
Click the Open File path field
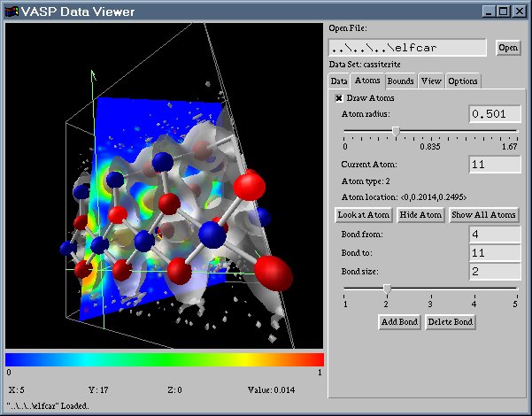tap(407, 48)
